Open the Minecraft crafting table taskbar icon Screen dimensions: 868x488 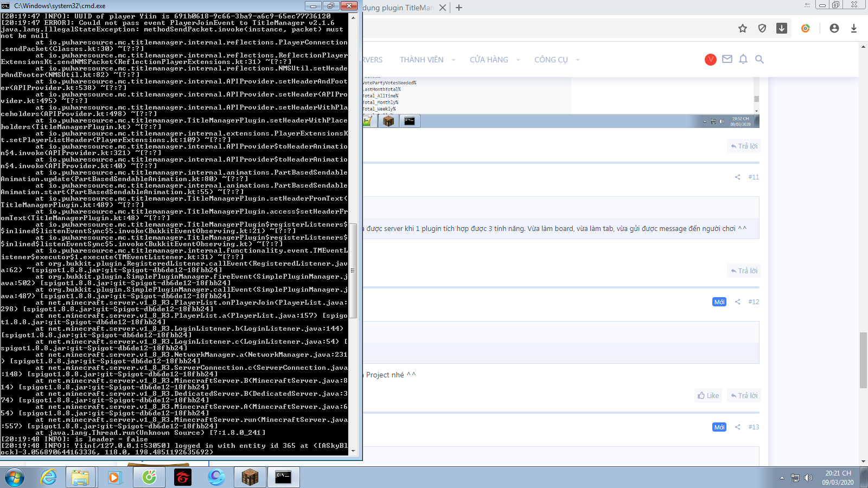(250, 477)
